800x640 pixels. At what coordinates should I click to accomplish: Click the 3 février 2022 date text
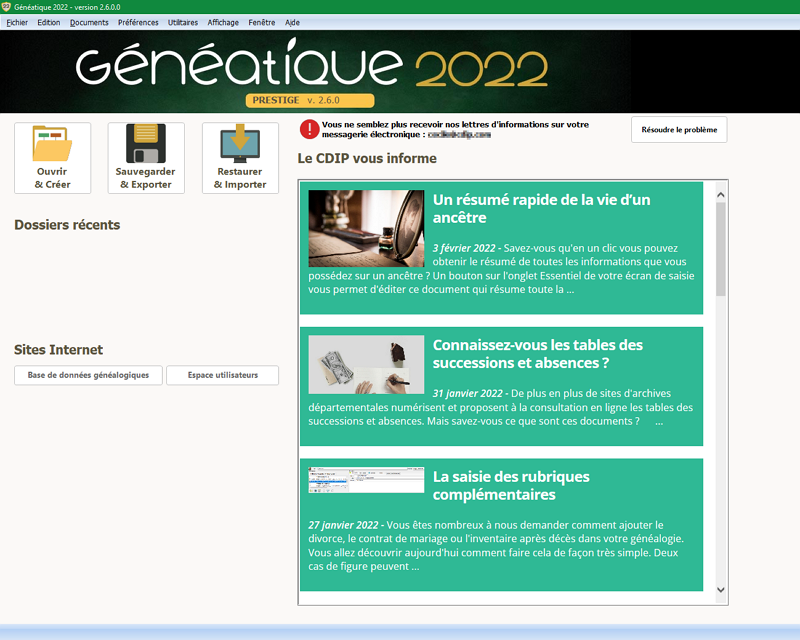[x=464, y=248]
